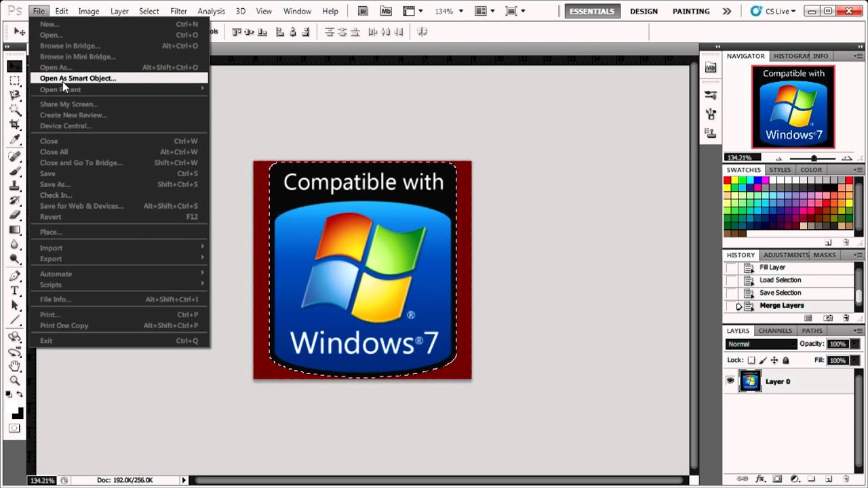Delete layer with Layers panel trash icon
The height and width of the screenshot is (488, 868).
[x=845, y=479]
